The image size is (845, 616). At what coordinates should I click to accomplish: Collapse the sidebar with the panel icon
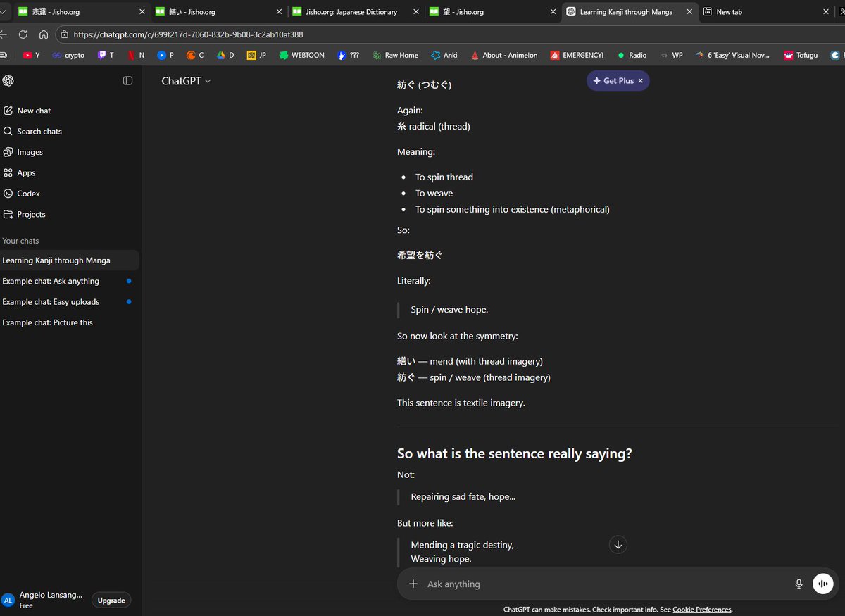(x=127, y=81)
